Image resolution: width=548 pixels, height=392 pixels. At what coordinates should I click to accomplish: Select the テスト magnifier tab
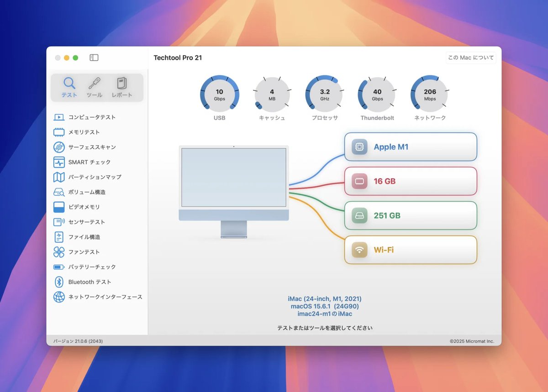click(x=69, y=88)
